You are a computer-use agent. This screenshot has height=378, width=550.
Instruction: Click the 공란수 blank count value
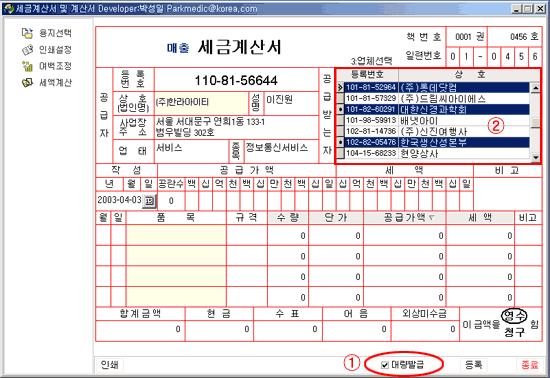point(171,201)
